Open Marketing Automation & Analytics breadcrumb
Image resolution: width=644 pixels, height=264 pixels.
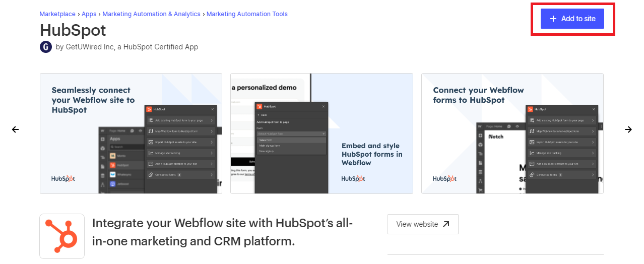pos(152,14)
